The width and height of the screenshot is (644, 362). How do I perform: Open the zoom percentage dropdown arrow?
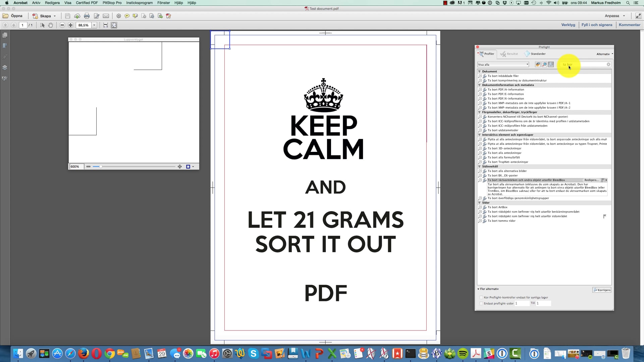coord(94,25)
